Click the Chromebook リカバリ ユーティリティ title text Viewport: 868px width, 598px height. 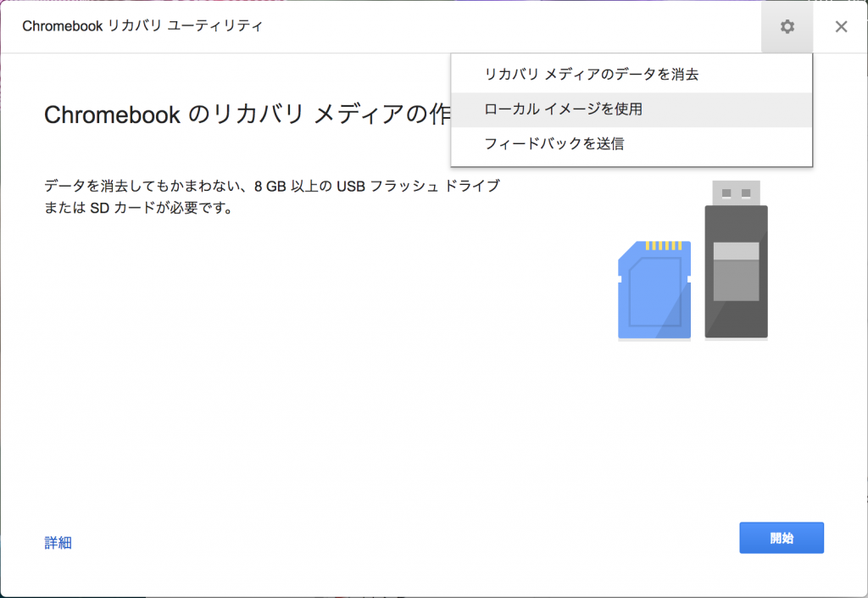pos(142,26)
